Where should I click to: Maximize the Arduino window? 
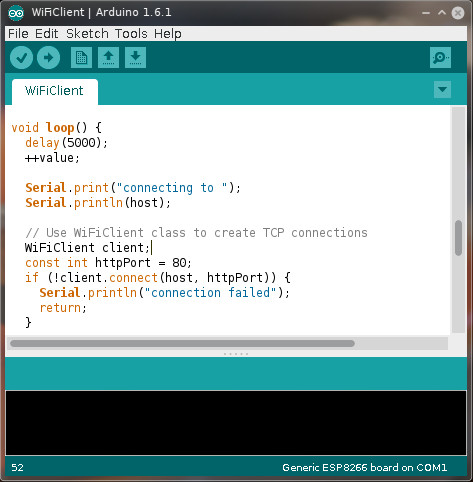click(442, 13)
